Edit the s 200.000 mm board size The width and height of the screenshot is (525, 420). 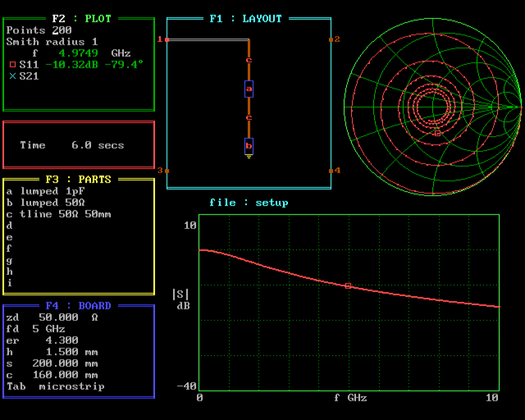click(x=52, y=363)
